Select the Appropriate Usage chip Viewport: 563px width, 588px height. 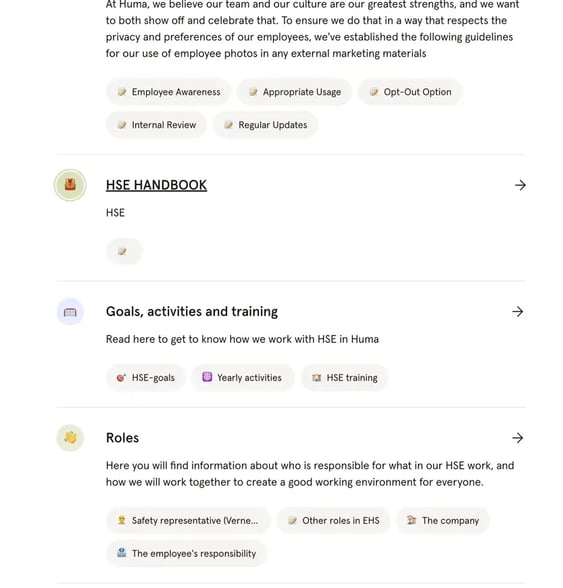294,92
